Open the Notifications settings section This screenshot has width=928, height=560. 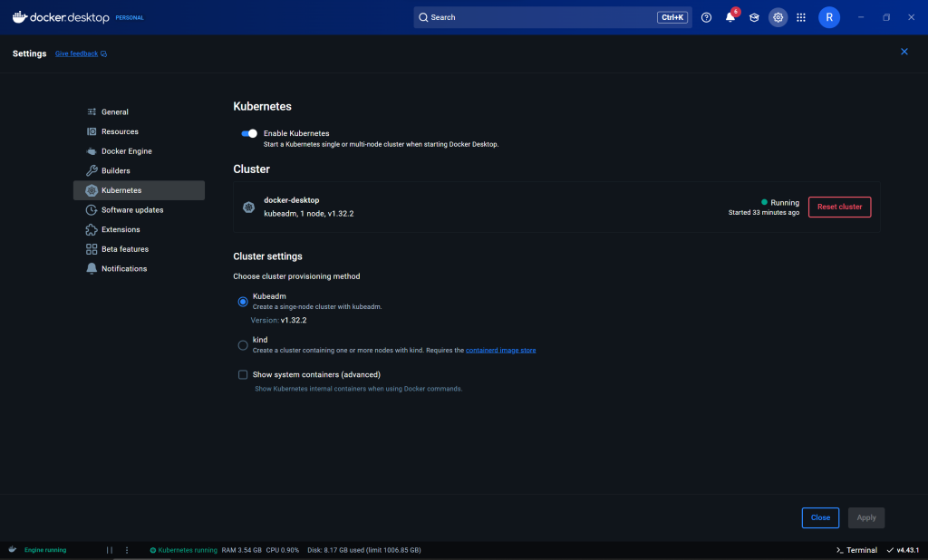(x=139, y=268)
